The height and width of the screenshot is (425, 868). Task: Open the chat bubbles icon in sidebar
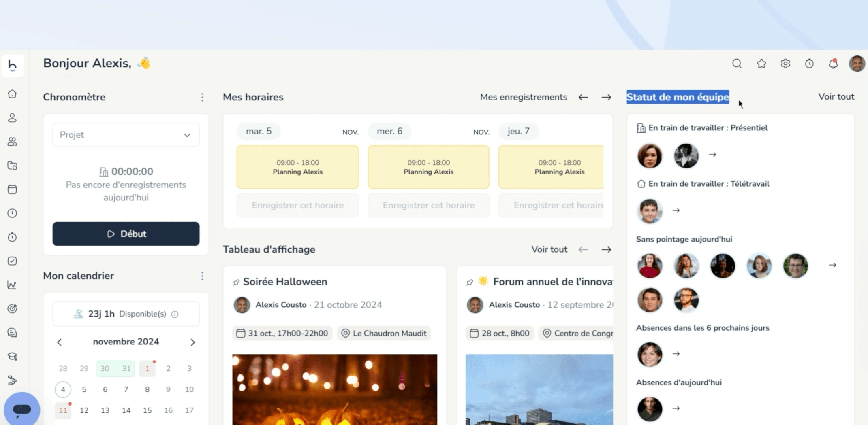[12, 333]
